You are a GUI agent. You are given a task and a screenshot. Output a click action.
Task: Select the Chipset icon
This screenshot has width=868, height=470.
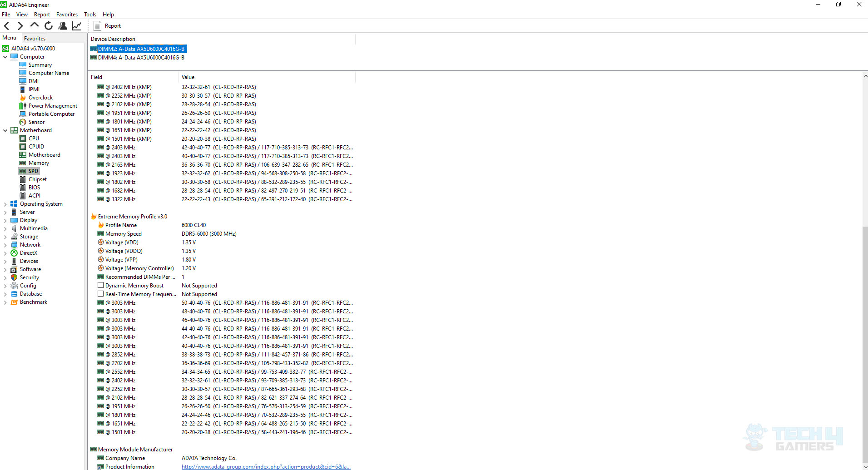(x=23, y=179)
